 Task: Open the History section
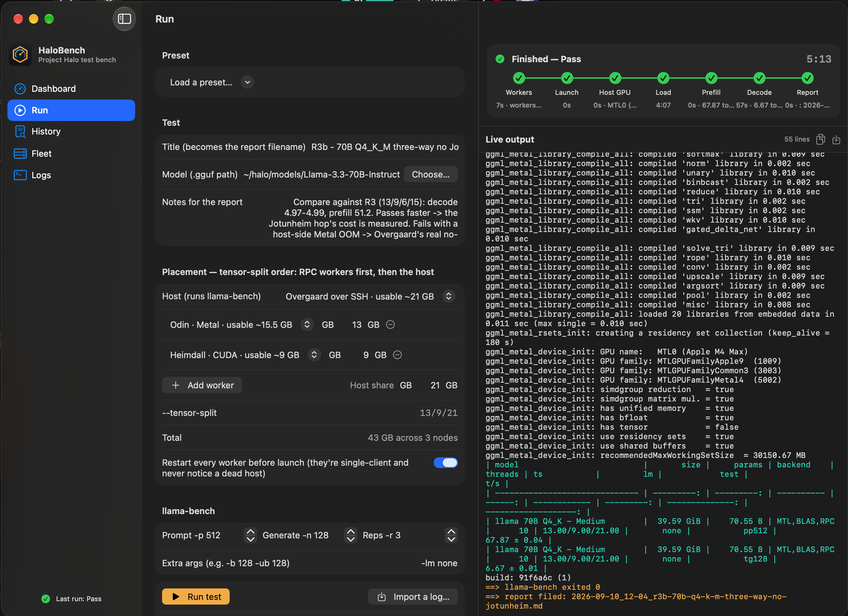[71, 132]
